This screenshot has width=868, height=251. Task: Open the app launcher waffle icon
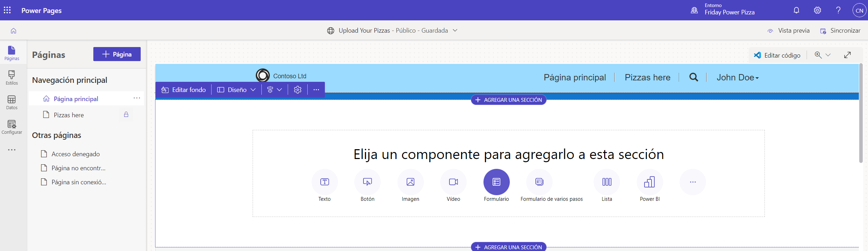7,10
